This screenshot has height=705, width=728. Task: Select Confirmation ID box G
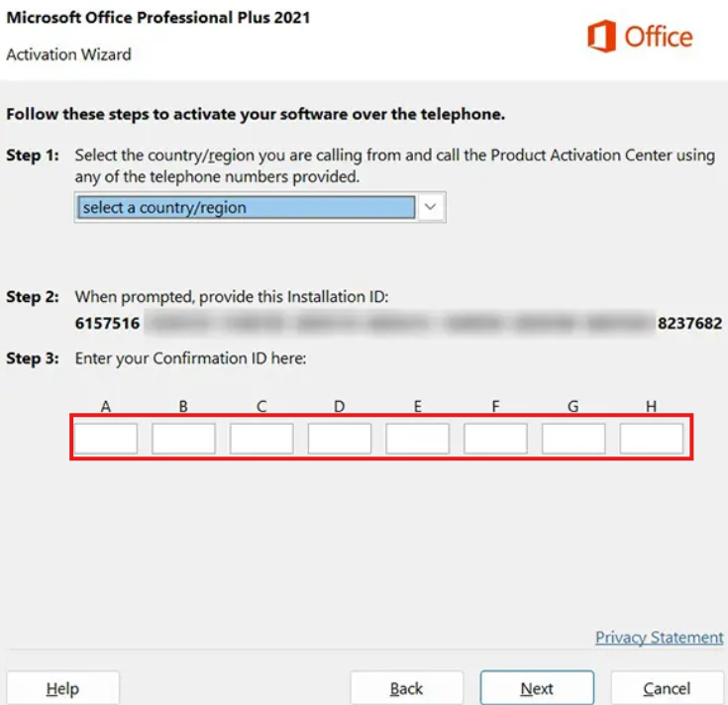coord(573,439)
